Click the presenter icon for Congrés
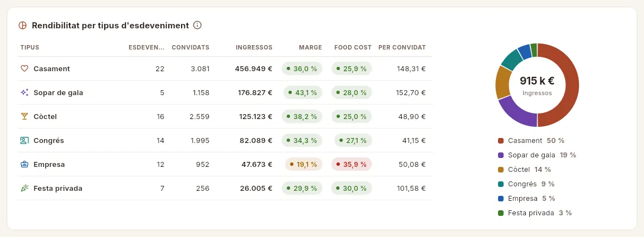The image size is (644, 237). pyautogui.click(x=24, y=140)
